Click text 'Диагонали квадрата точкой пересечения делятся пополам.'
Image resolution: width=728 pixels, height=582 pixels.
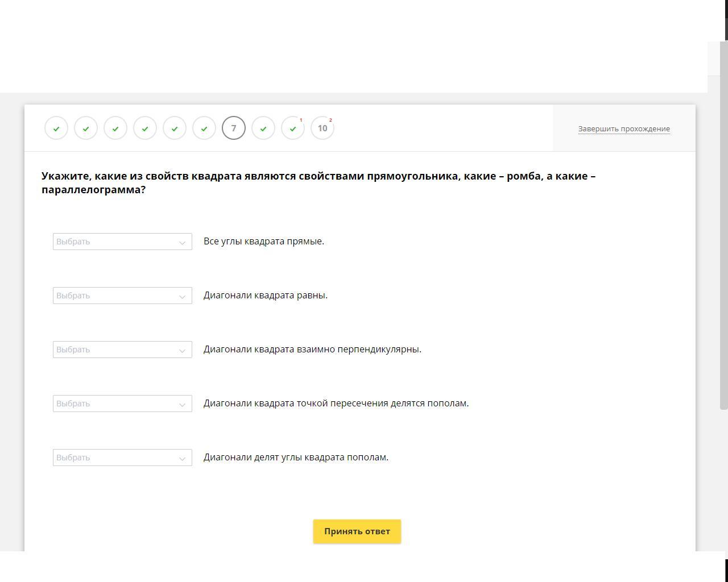336,404
